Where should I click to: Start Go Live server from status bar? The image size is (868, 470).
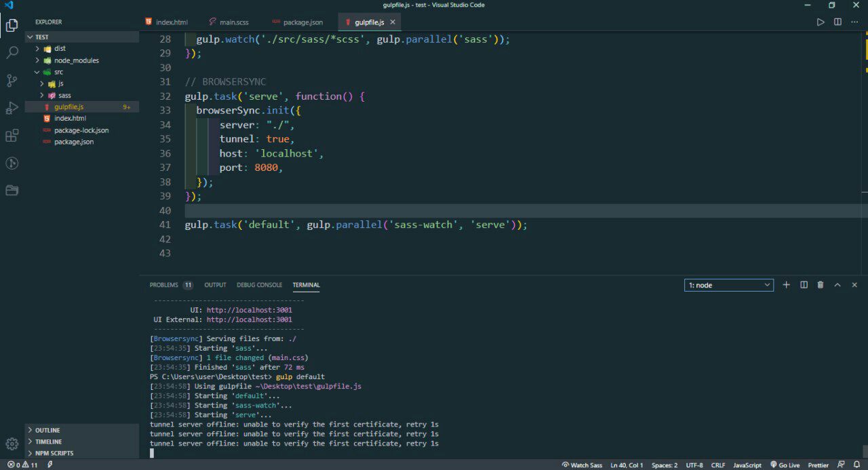click(x=785, y=465)
